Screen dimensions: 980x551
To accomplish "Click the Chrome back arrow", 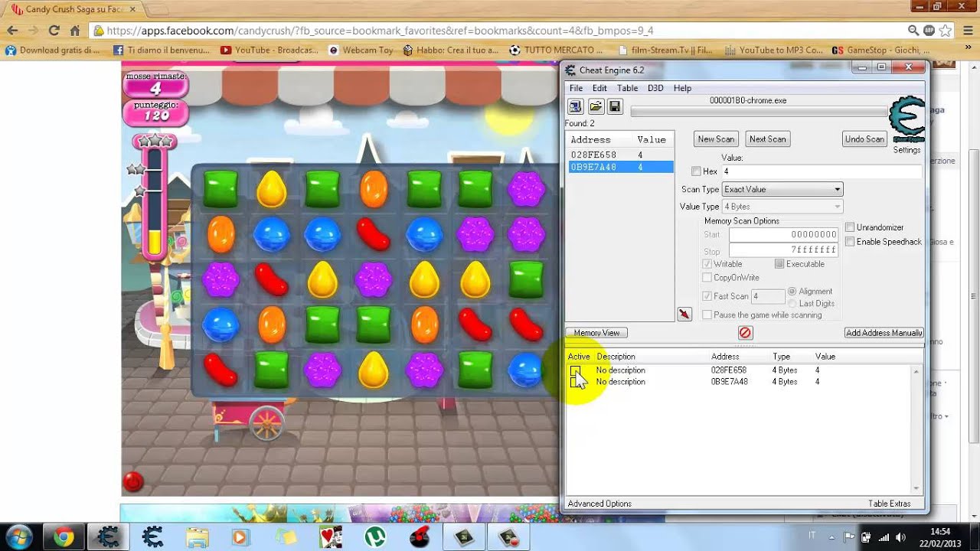I will pos(12,31).
